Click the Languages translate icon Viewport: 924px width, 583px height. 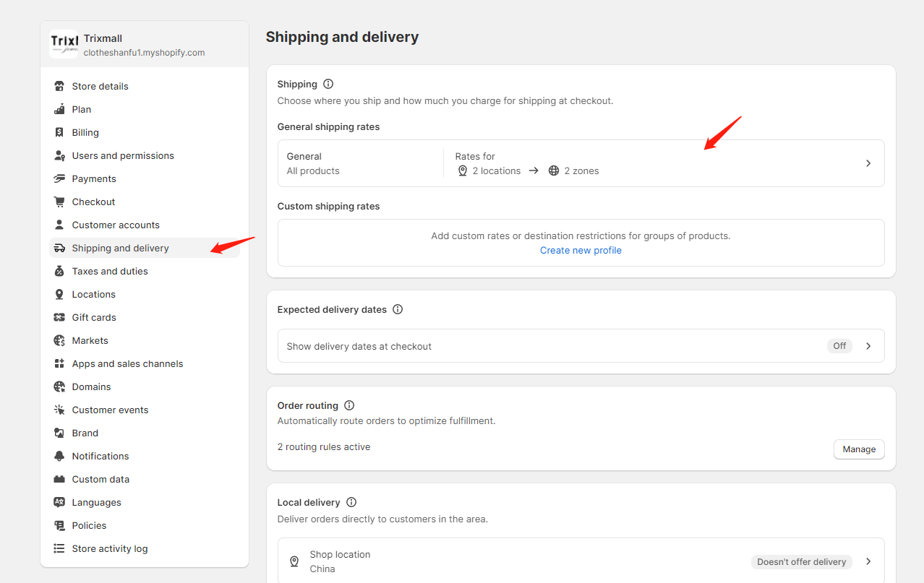coord(59,502)
